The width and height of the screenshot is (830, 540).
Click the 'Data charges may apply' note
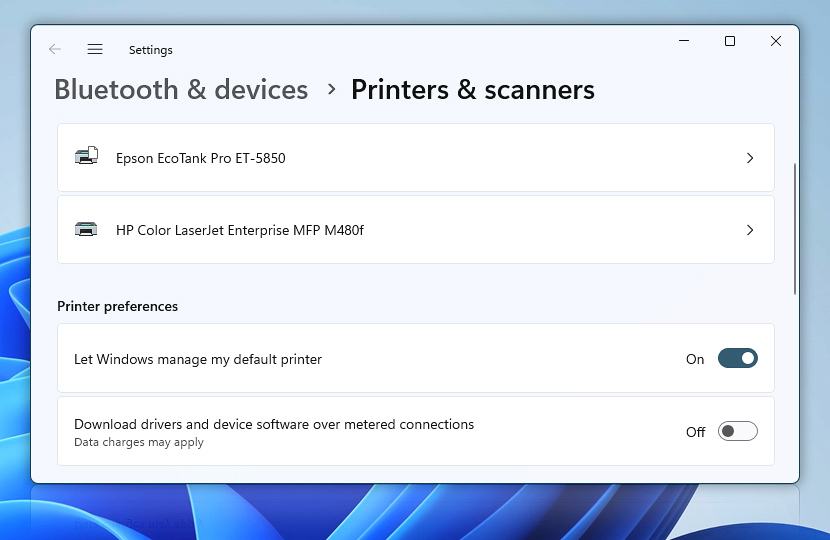pos(139,442)
